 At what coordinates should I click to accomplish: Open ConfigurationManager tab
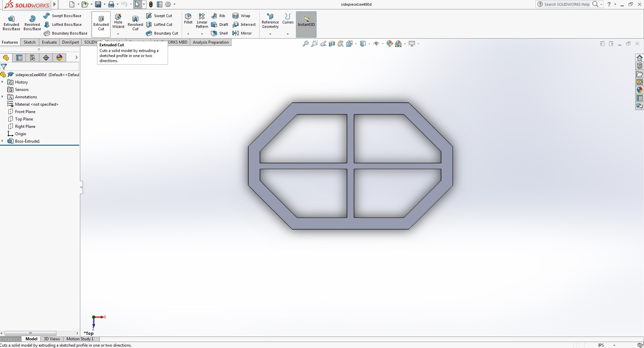click(x=33, y=58)
